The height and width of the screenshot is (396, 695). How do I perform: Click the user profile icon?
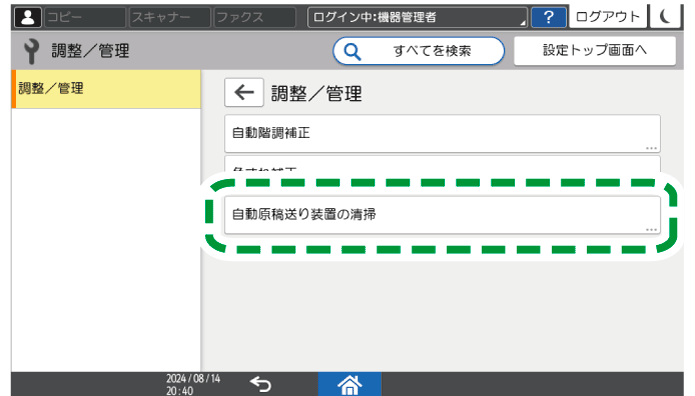[x=28, y=17]
